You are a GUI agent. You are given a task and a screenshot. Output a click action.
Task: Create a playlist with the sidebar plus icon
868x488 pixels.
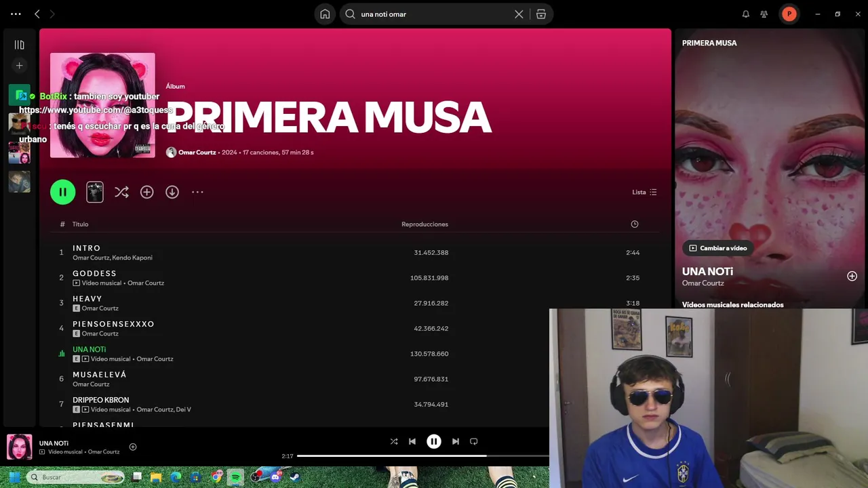coord(19,66)
